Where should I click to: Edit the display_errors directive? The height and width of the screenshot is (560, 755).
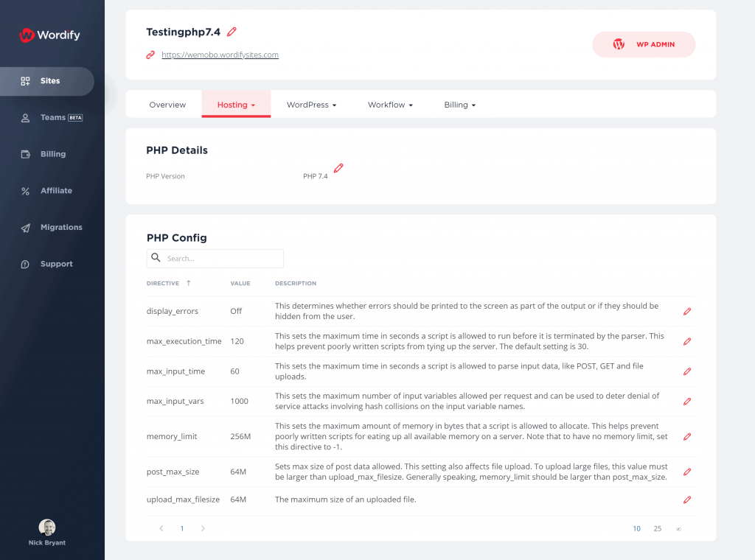[x=687, y=312]
